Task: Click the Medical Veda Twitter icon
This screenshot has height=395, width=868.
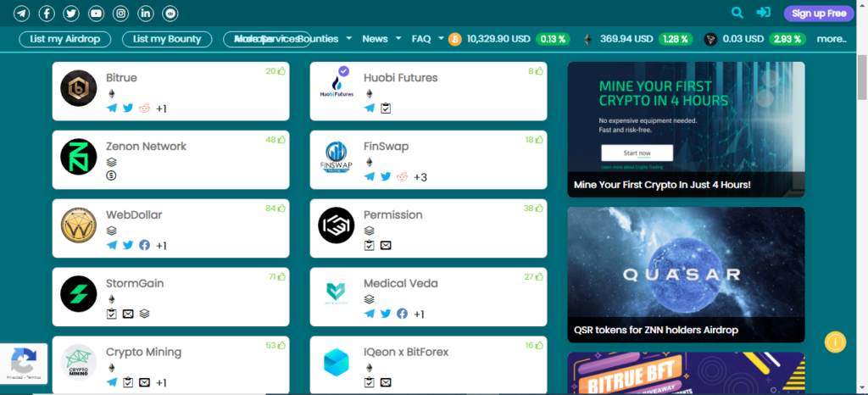Action: (386, 314)
